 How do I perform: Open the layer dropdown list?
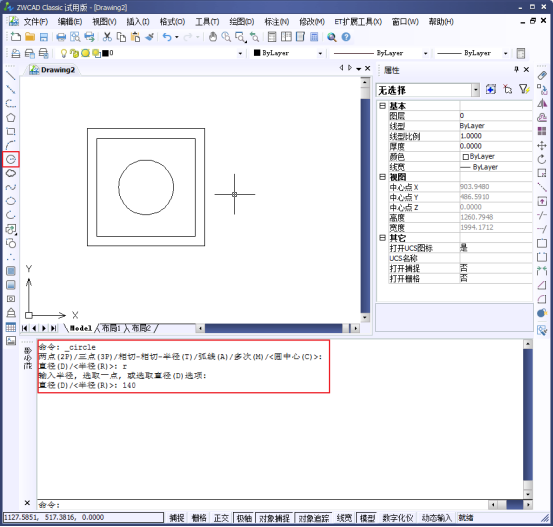pyautogui.click(x=240, y=53)
